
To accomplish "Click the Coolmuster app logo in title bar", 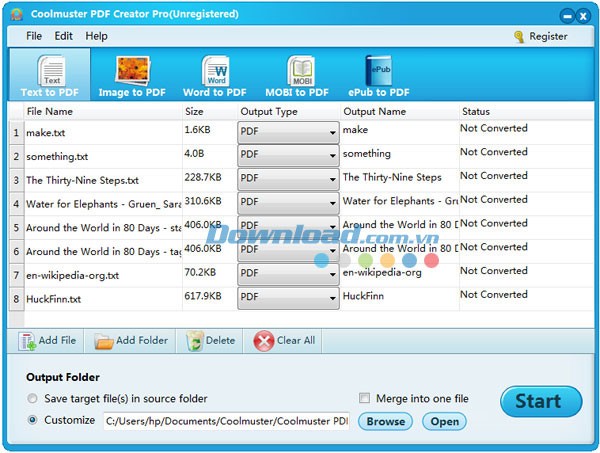I will pyautogui.click(x=16, y=14).
